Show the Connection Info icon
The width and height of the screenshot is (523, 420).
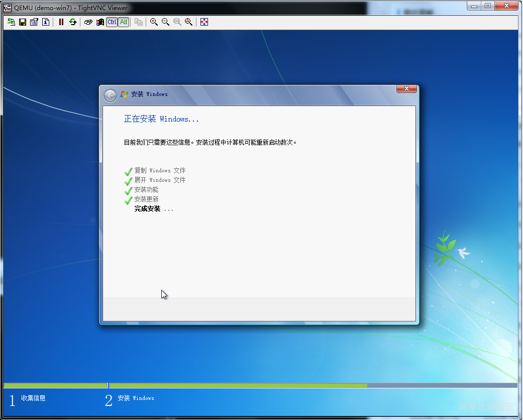[x=46, y=22]
